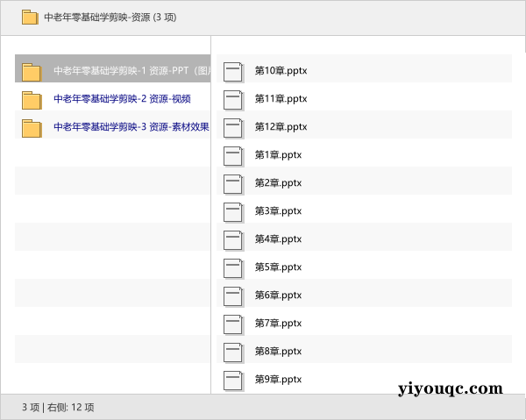Select the file name 第2章.pptx
This screenshot has height=420, width=526.
pyautogui.click(x=278, y=183)
